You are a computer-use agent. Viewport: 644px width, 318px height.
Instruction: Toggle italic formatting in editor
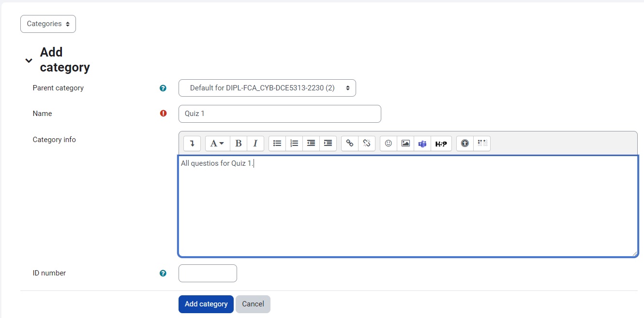click(x=255, y=144)
